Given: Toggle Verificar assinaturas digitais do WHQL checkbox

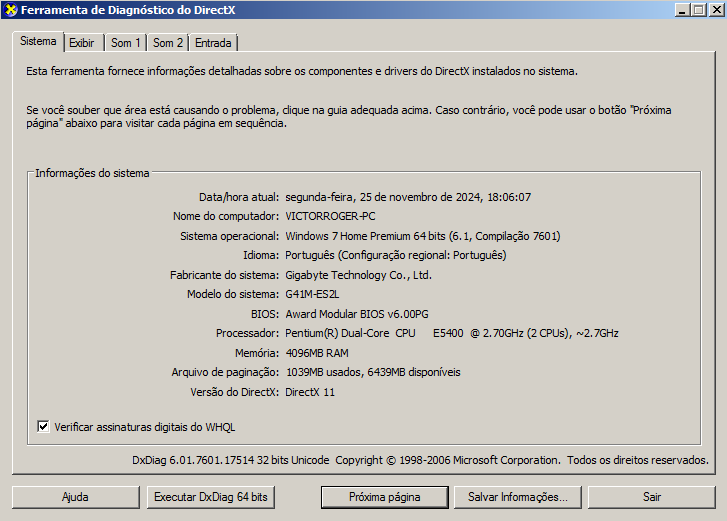Looking at the screenshot, I should (x=43, y=426).
